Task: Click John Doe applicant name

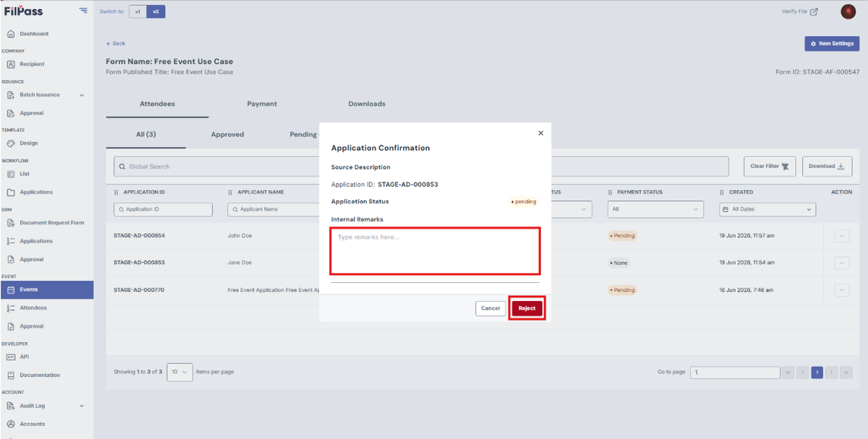Action: (x=240, y=236)
